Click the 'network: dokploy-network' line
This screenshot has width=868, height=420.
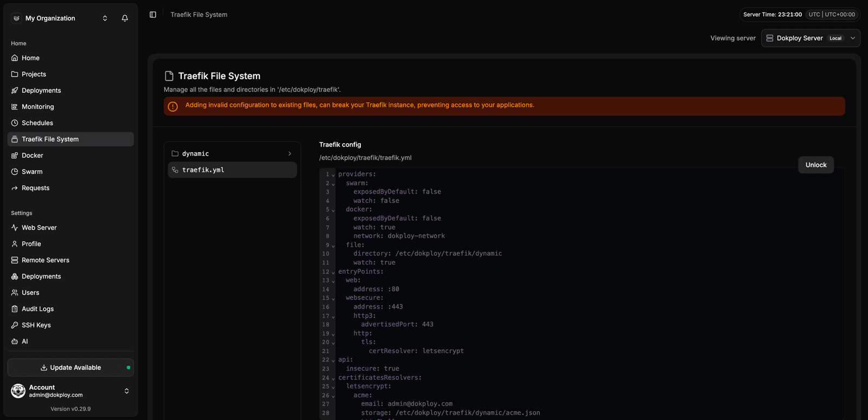399,236
